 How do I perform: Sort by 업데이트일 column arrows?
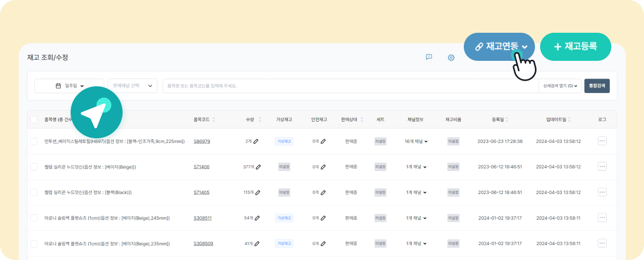coord(569,120)
